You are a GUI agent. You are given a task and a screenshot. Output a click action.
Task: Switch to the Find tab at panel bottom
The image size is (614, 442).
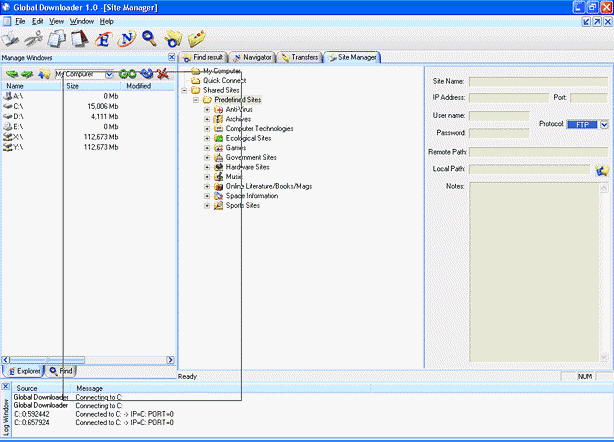[x=61, y=371]
